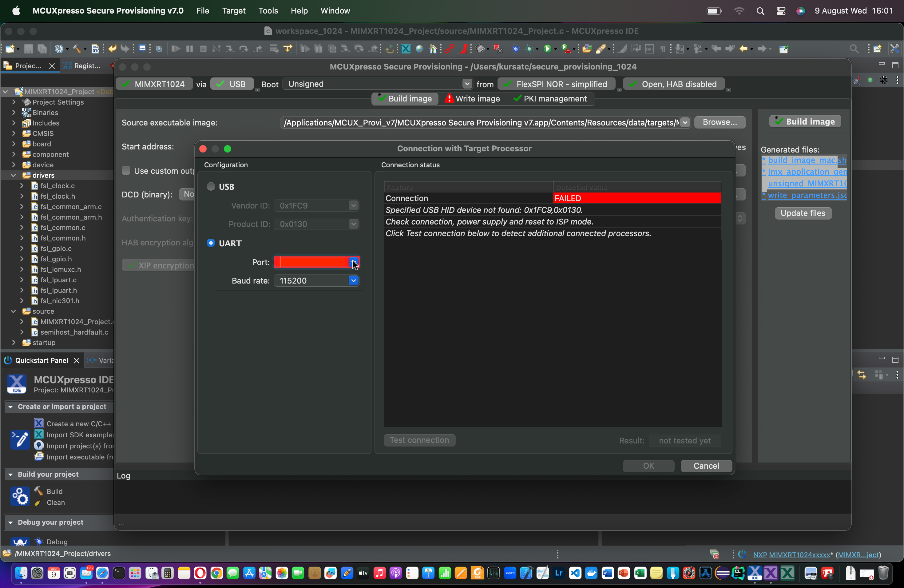The image size is (904, 588).
Task: Click the hammer build icon in toolbar
Action: click(x=77, y=49)
